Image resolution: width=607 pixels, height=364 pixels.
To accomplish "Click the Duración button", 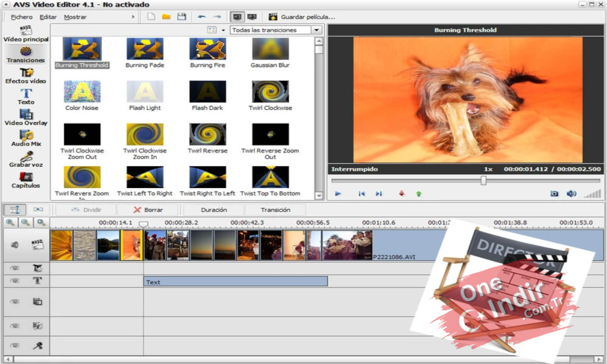I will [x=214, y=209].
